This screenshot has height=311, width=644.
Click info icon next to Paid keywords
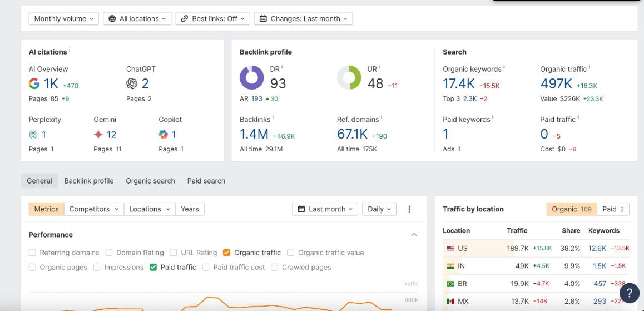pos(492,117)
